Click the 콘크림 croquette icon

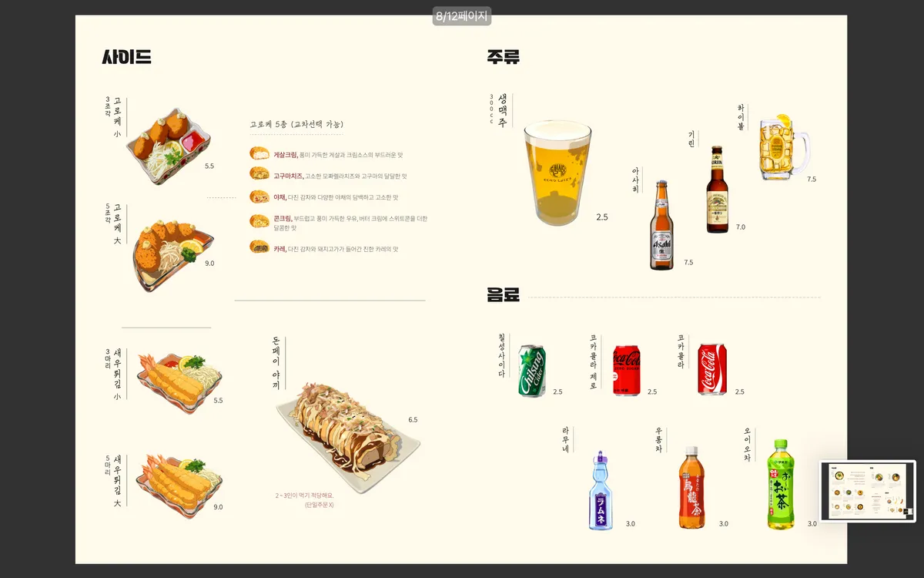259,221
